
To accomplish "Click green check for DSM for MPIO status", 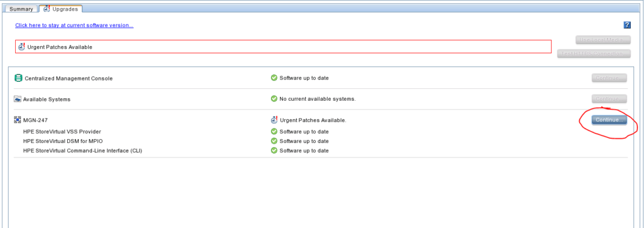I will tap(274, 140).
